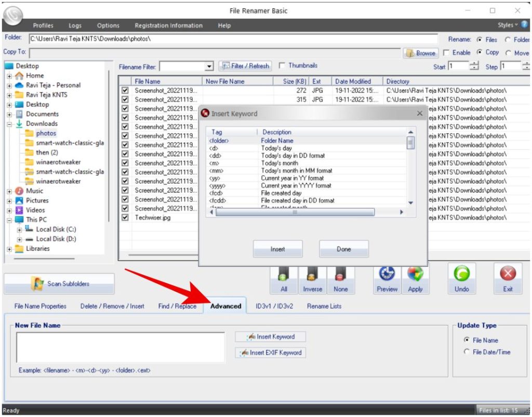Viewport: 532px width, 417px height.
Task: Open the Profiles menu
Action: coord(43,25)
